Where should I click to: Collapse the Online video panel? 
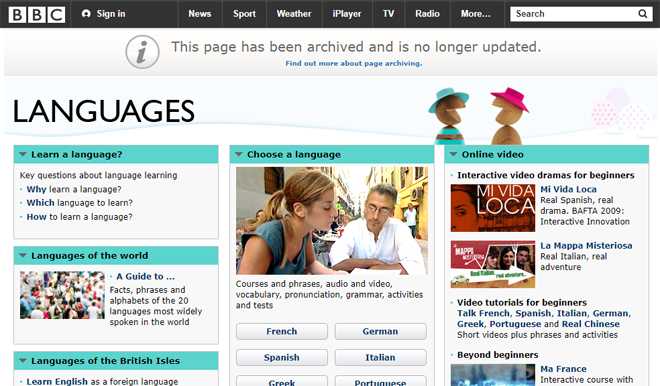pyautogui.click(x=453, y=154)
